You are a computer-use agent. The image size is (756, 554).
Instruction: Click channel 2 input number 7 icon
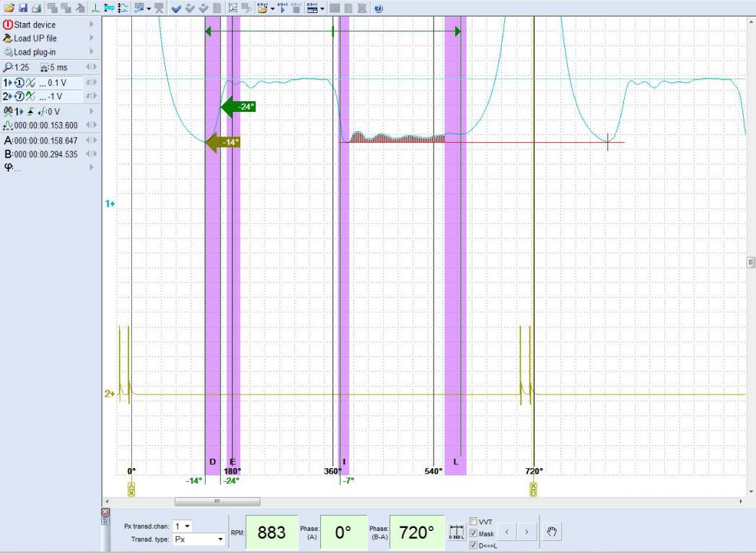[x=19, y=96]
